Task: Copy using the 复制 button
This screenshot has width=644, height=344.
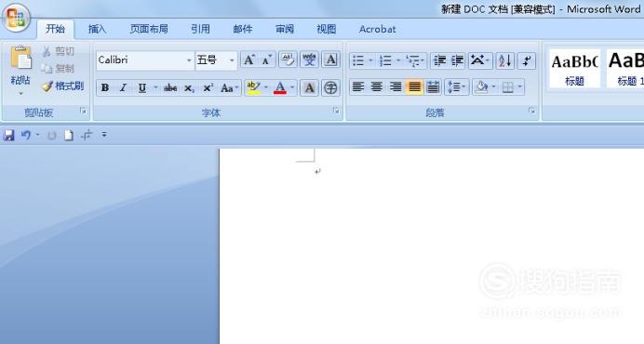Action: pos(58,68)
